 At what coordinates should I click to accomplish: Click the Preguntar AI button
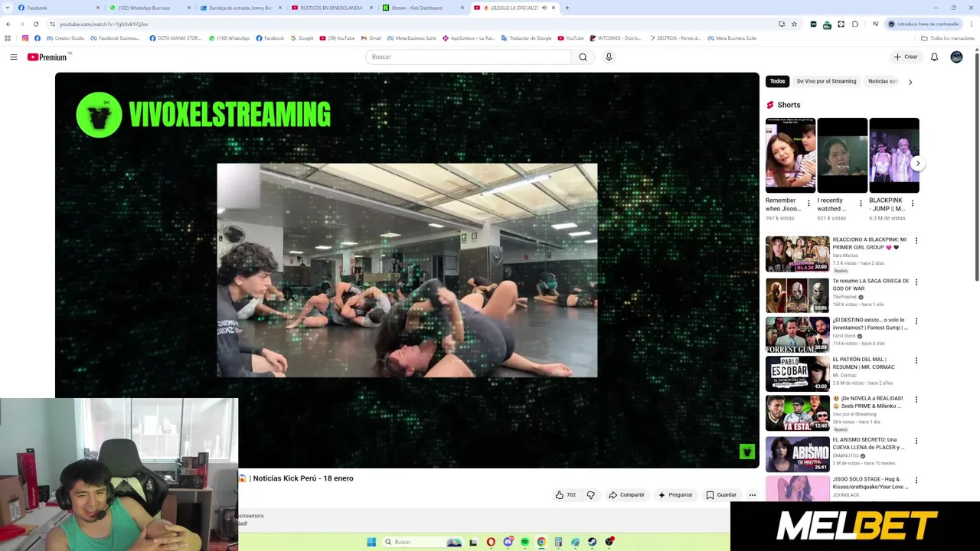click(675, 495)
